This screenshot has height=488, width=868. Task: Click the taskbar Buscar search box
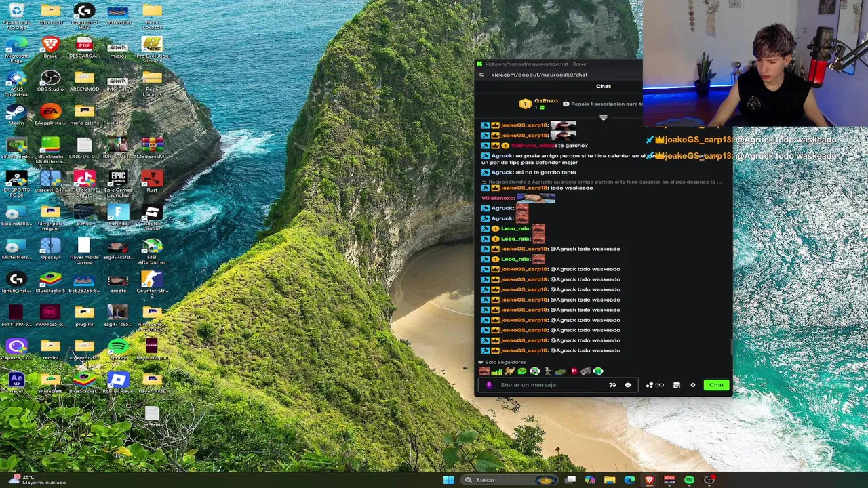[511, 480]
